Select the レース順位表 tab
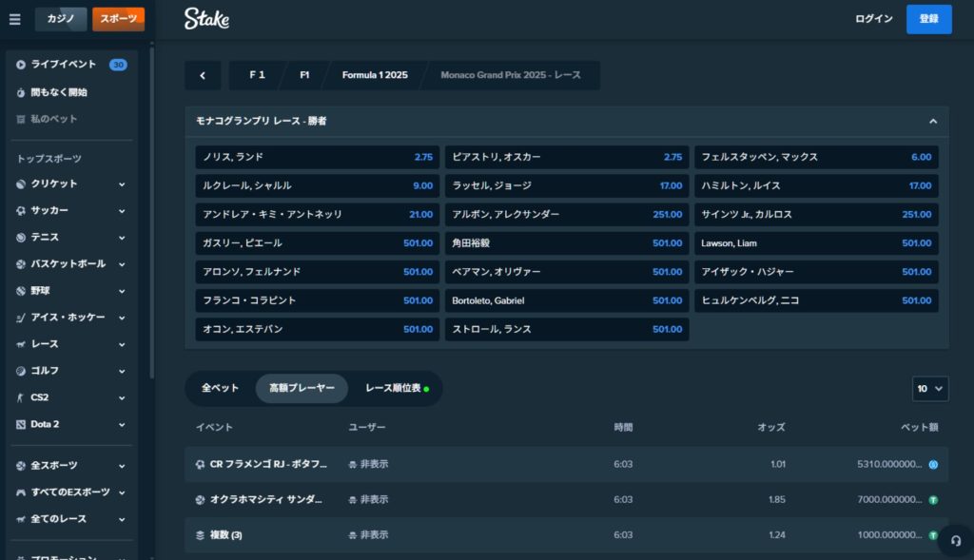Screen dimensions: 974x560 pyautogui.click(x=397, y=389)
